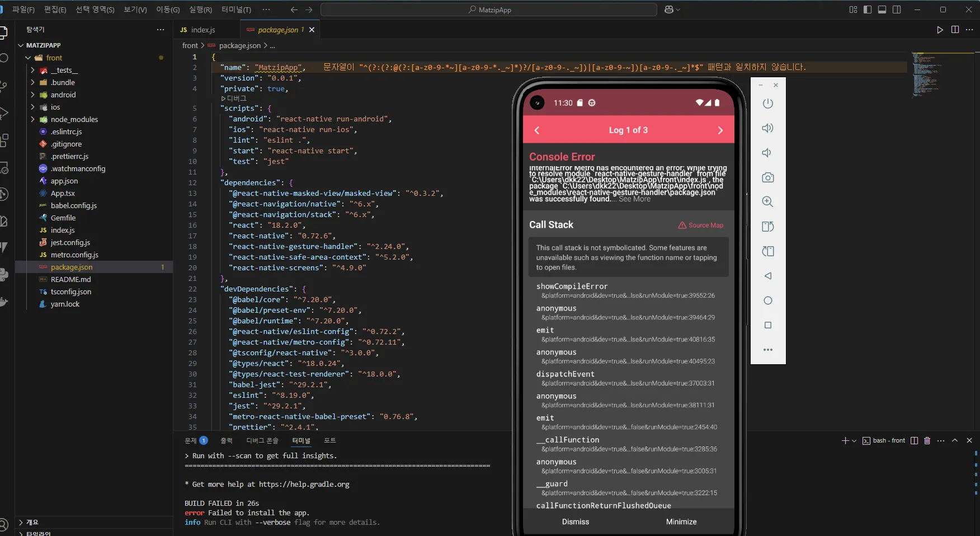Navigate forward with the arrow in title bar
This screenshot has width=980, height=536.
click(309, 10)
